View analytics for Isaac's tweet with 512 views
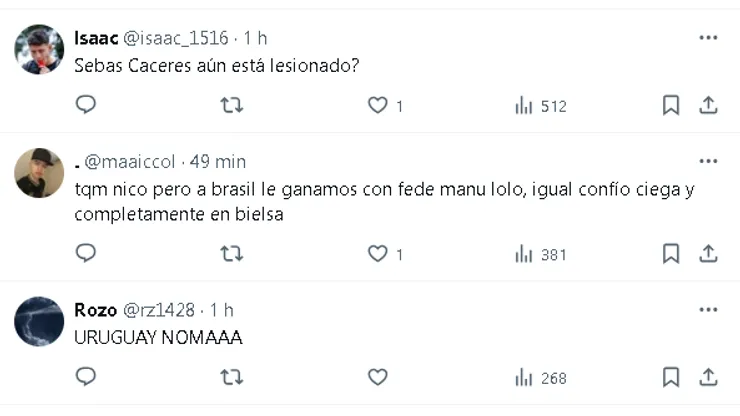Viewport: 740px width, 416px height. pyautogui.click(x=540, y=105)
